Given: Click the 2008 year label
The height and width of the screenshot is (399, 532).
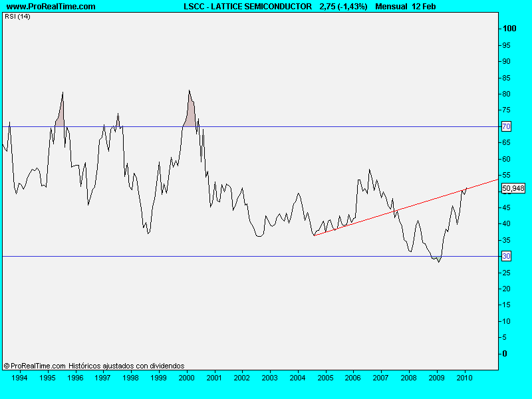Looking at the screenshot, I should click(x=409, y=378).
